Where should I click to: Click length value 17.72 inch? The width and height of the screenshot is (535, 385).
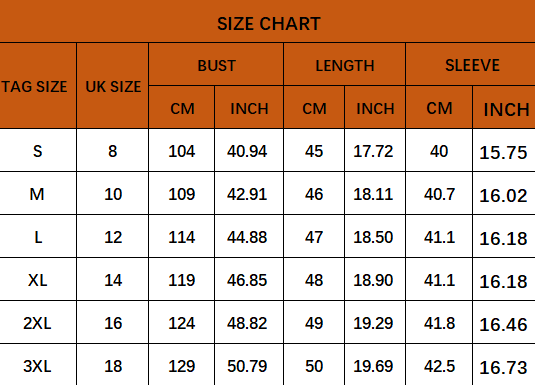pyautogui.click(x=375, y=150)
